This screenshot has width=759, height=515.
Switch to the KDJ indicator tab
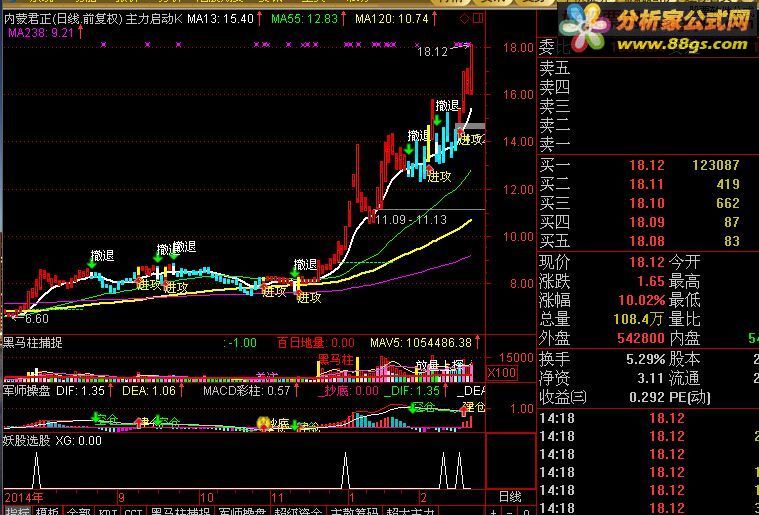coord(107,511)
